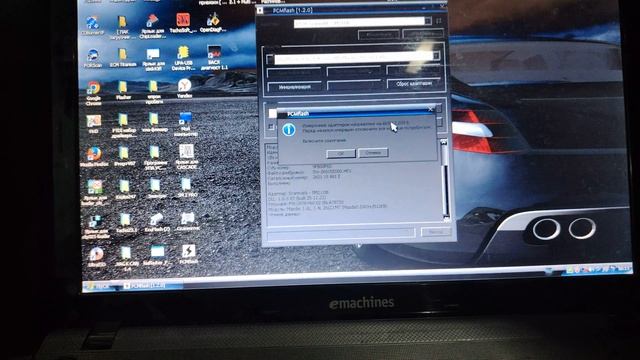Select the Flasher folder on desktop

123,90
